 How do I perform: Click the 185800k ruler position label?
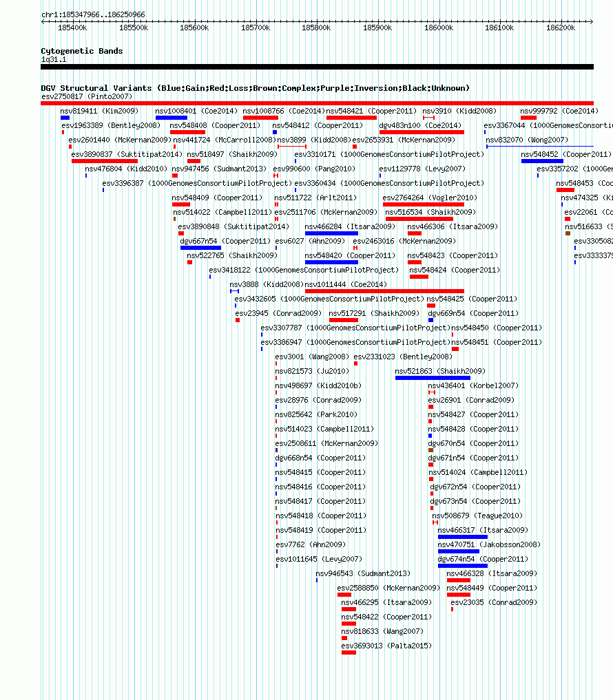(316, 28)
